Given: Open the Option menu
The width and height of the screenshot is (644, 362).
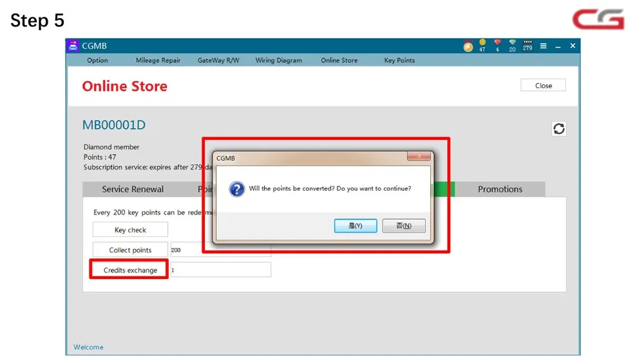Looking at the screenshot, I should tap(97, 61).
